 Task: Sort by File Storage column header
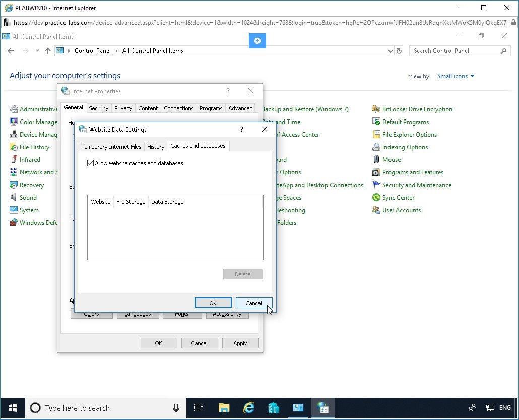(x=131, y=201)
